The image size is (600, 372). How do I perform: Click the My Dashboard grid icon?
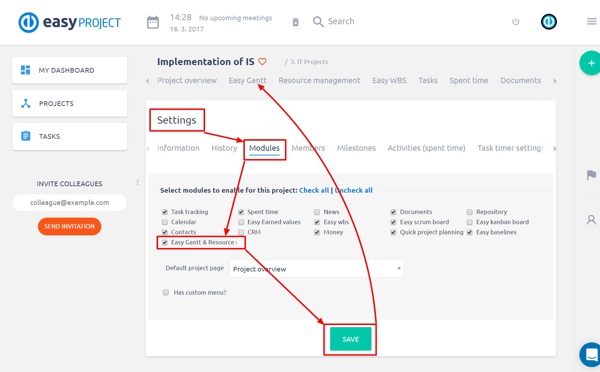coord(25,70)
